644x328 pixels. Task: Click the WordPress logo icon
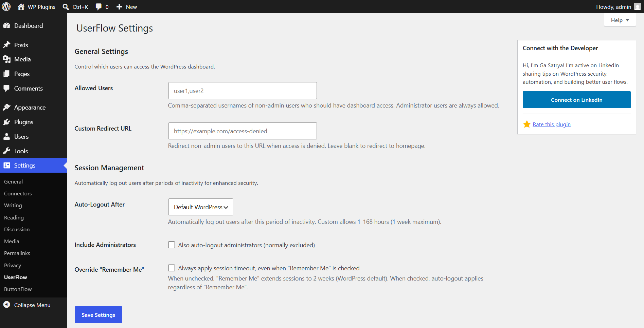coord(6,7)
